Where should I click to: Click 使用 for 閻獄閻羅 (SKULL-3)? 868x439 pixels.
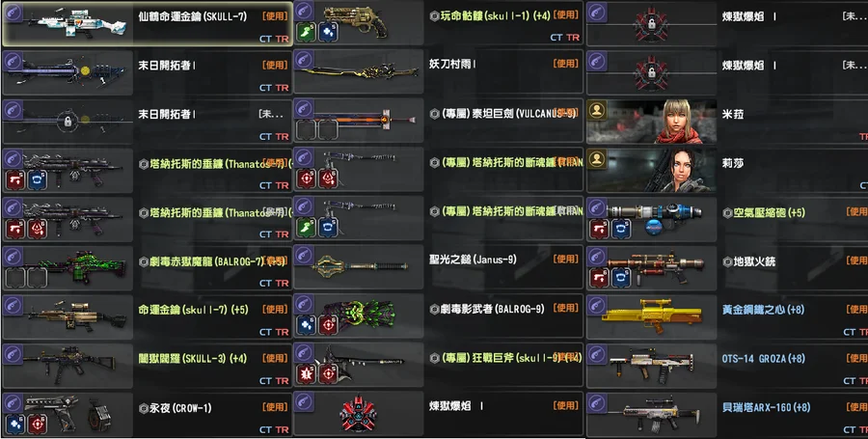click(x=275, y=358)
